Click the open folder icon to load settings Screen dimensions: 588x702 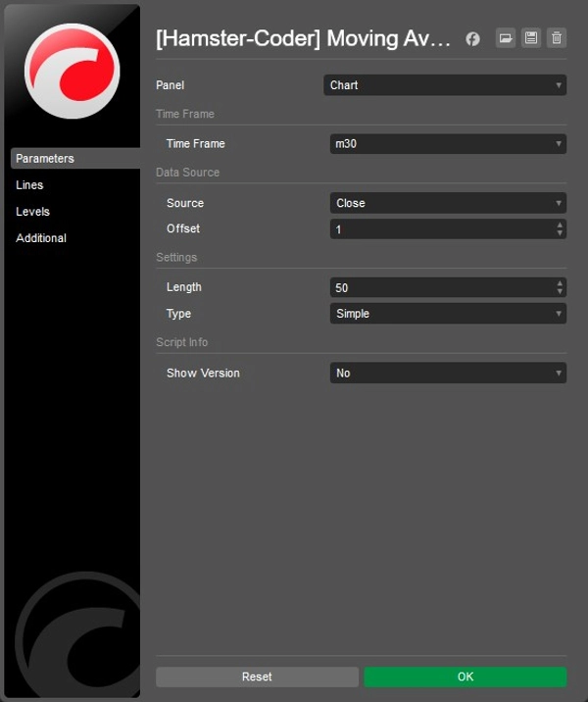pos(506,38)
